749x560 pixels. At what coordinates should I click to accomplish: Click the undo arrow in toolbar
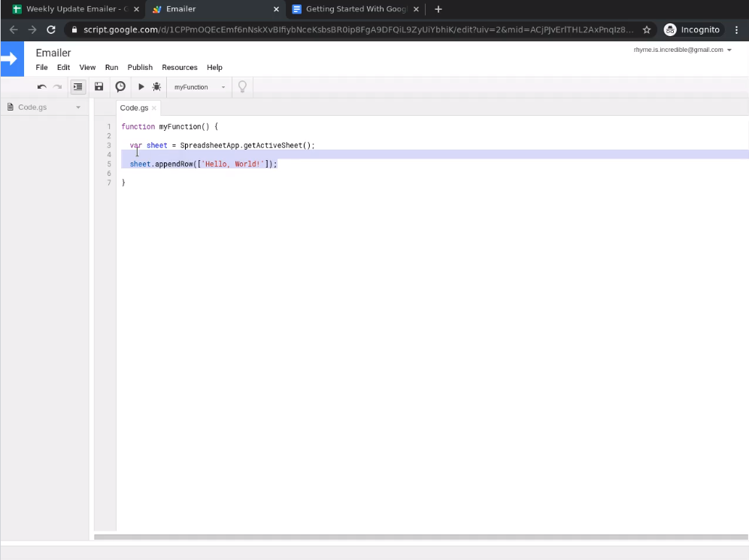(42, 87)
